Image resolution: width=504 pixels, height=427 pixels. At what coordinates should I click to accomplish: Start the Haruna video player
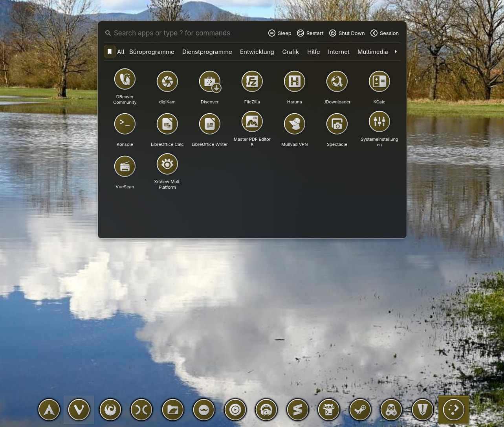click(x=294, y=82)
